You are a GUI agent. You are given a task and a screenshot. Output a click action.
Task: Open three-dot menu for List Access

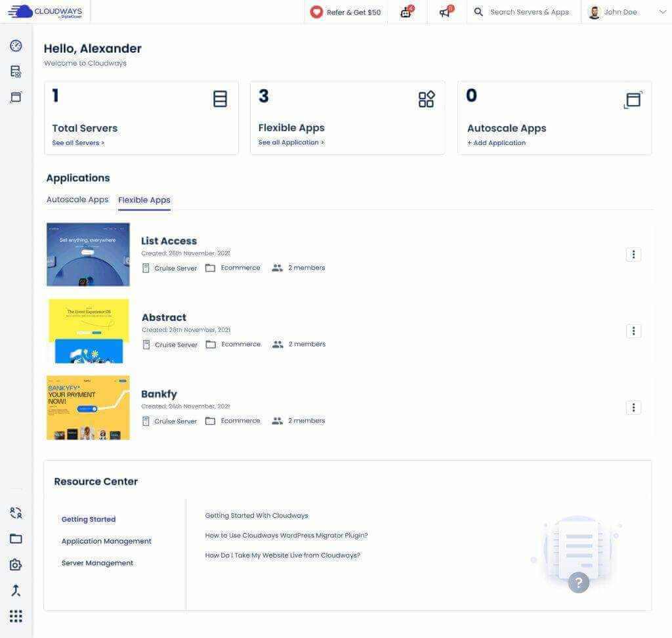[633, 255]
